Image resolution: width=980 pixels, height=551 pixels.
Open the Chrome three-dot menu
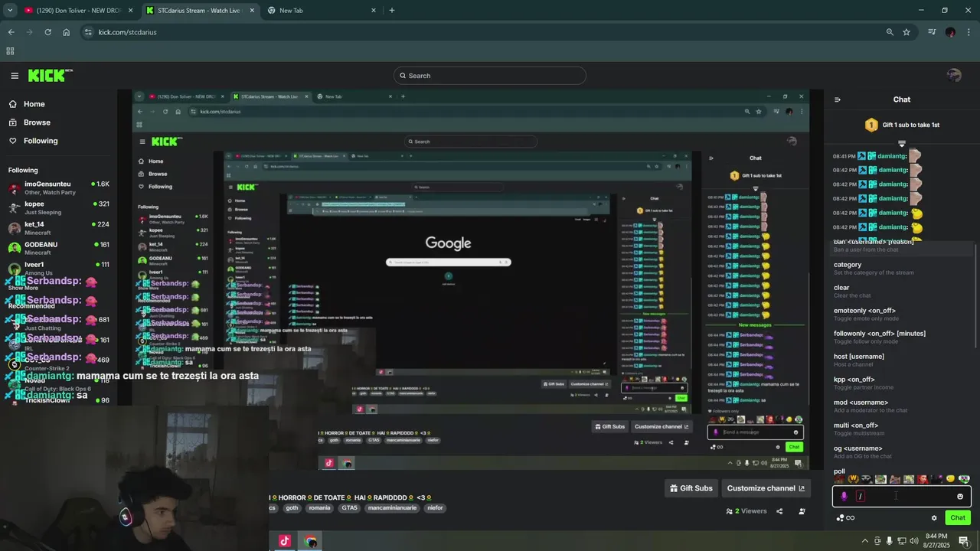(x=969, y=32)
